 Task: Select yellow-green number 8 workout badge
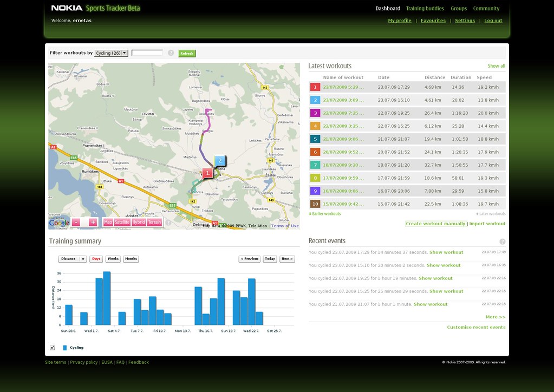click(x=315, y=178)
